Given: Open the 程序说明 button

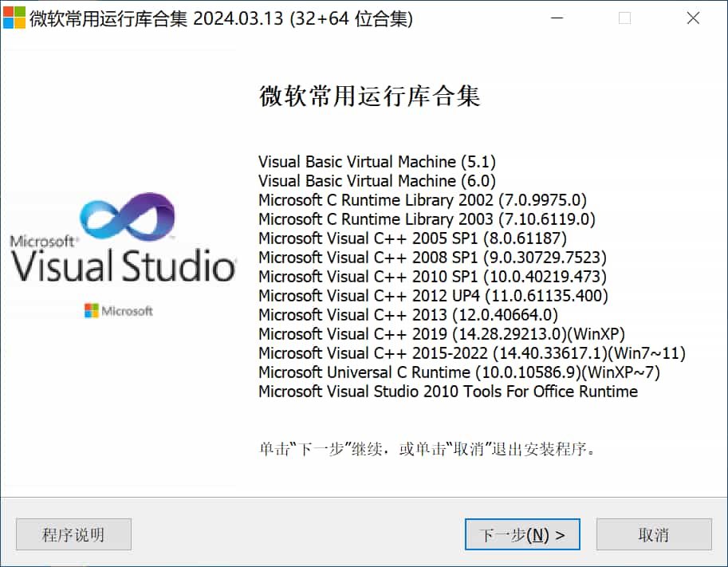Looking at the screenshot, I should click(x=74, y=534).
